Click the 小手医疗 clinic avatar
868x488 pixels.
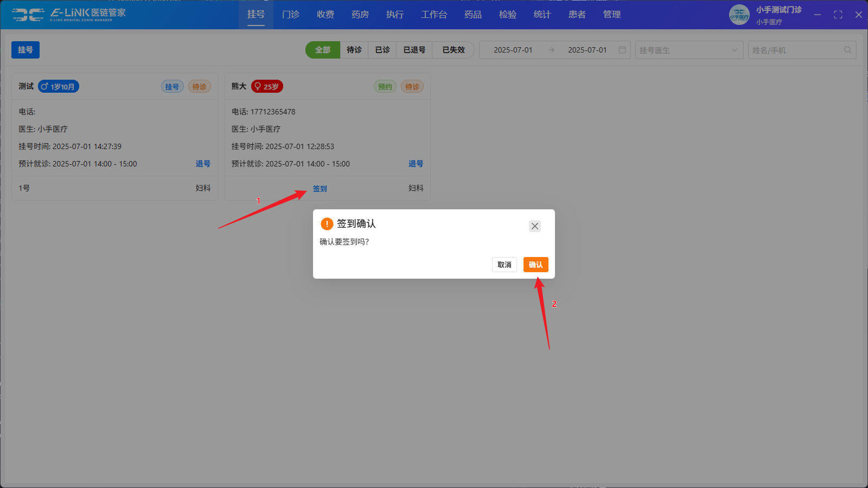(739, 15)
